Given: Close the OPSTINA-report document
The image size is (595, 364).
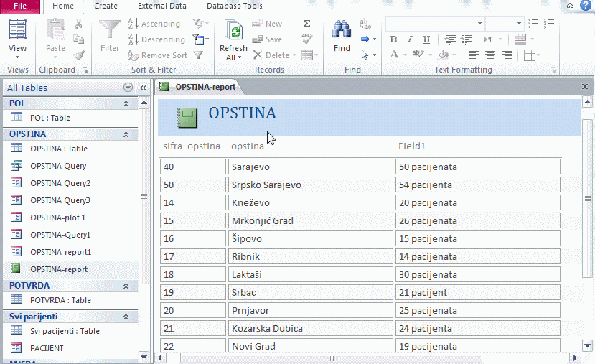Looking at the screenshot, I should pyautogui.click(x=585, y=87).
